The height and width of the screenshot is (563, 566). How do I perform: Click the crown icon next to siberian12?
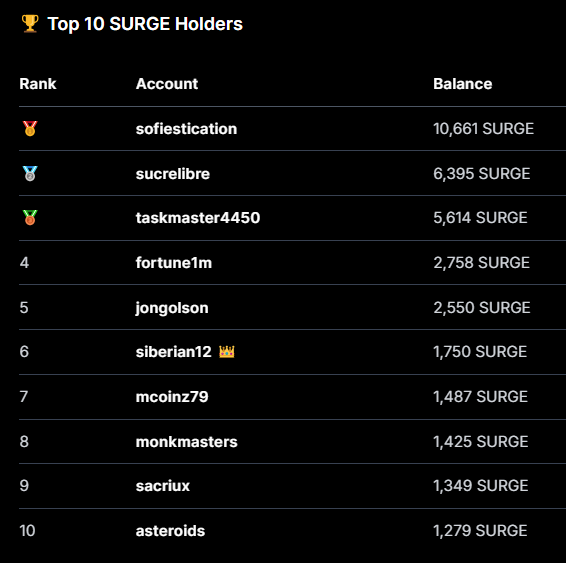(x=227, y=352)
